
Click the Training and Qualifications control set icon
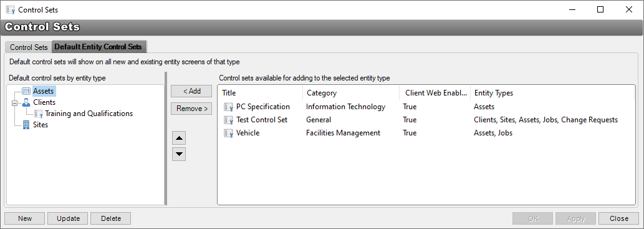39,114
